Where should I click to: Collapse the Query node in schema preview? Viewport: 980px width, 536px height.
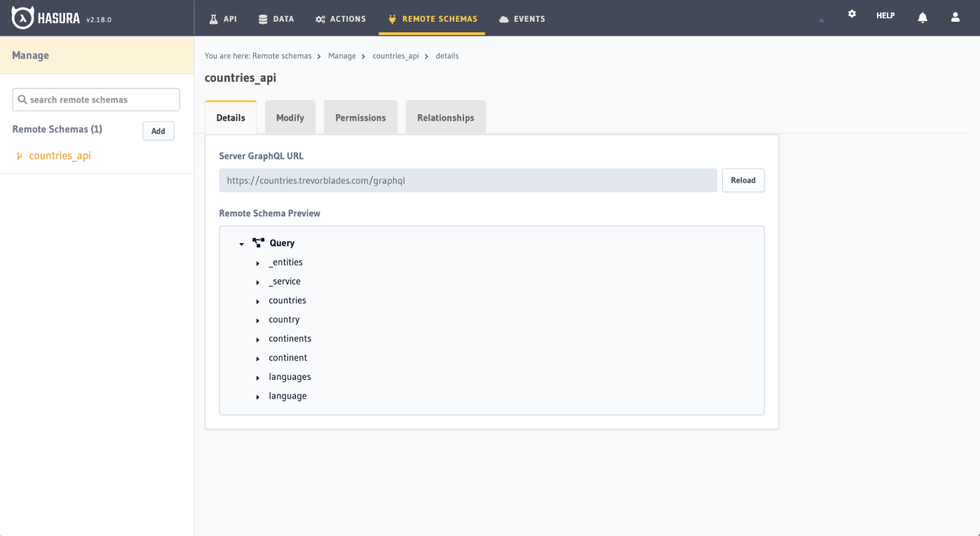point(242,243)
